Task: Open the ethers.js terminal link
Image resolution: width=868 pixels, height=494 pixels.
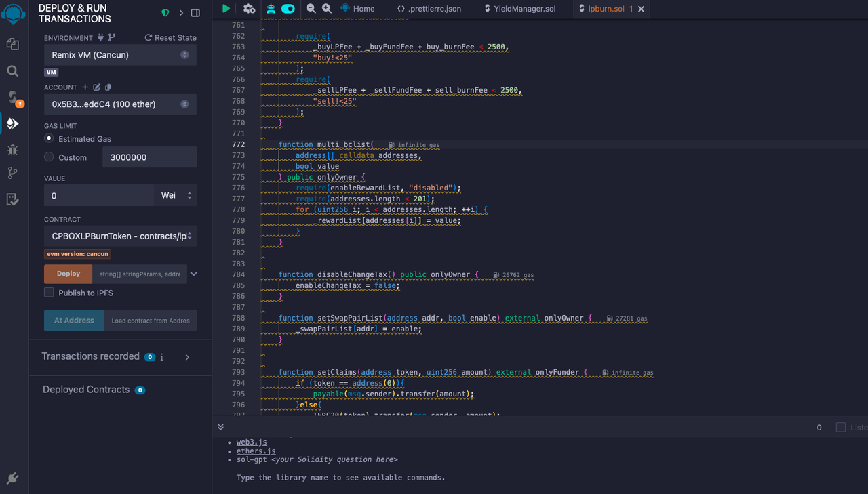Action: 256,451
